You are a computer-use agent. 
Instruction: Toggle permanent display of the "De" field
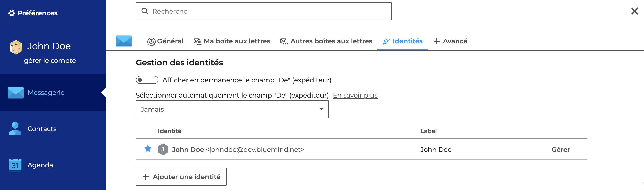[147, 80]
